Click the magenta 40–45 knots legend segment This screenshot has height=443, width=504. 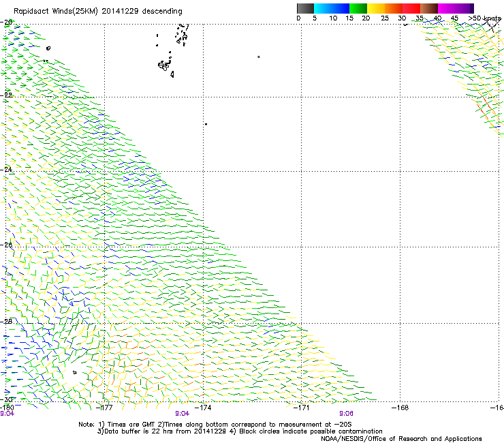click(x=447, y=8)
